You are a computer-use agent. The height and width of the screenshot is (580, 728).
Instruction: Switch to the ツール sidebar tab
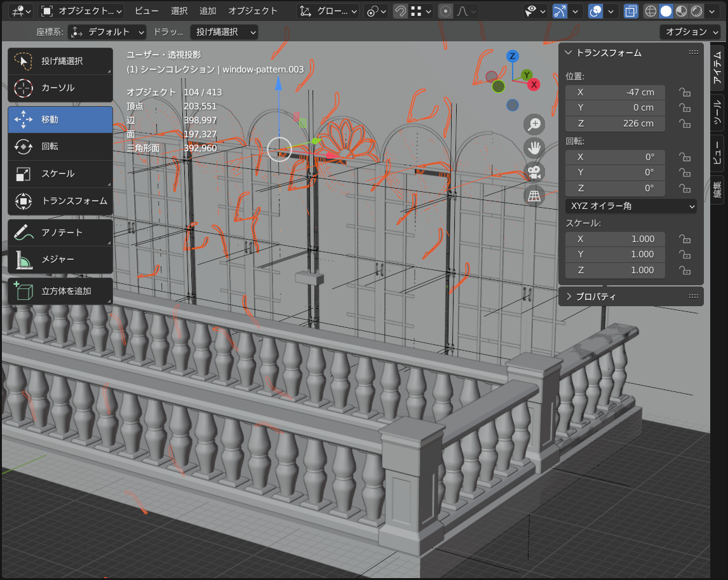pyautogui.click(x=717, y=112)
